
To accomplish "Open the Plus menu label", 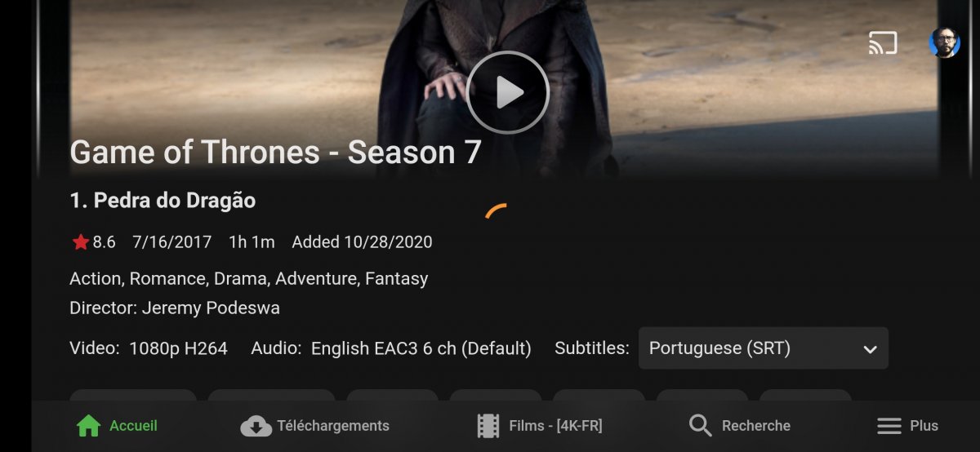I will pos(924,426).
